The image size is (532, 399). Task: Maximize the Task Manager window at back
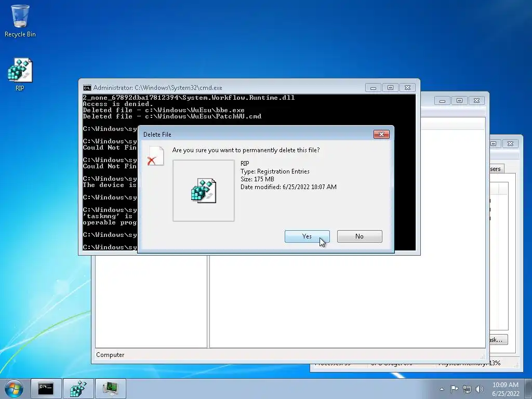[x=494, y=143]
